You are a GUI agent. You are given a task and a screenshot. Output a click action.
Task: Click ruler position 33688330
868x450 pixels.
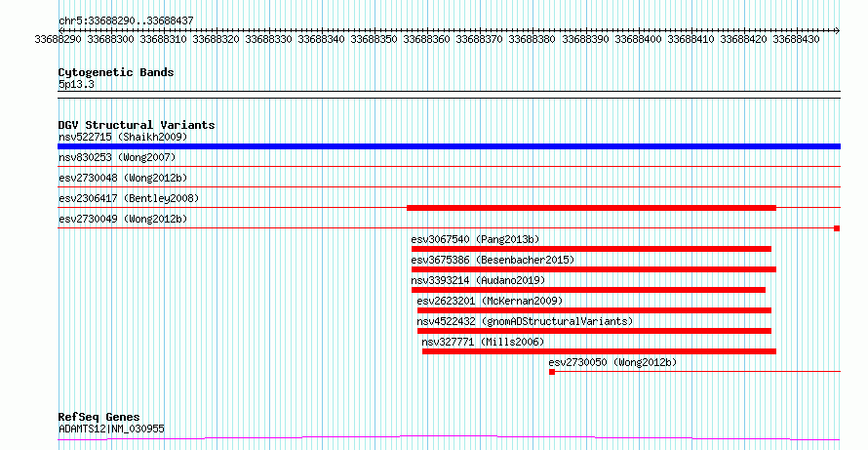tap(268, 40)
